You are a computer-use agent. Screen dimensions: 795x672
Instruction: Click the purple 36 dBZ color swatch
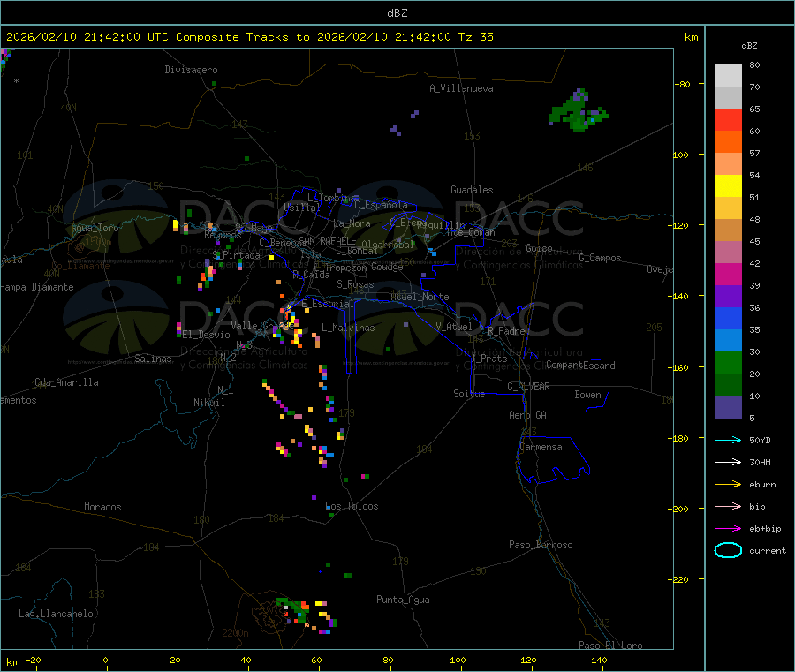pos(728,297)
